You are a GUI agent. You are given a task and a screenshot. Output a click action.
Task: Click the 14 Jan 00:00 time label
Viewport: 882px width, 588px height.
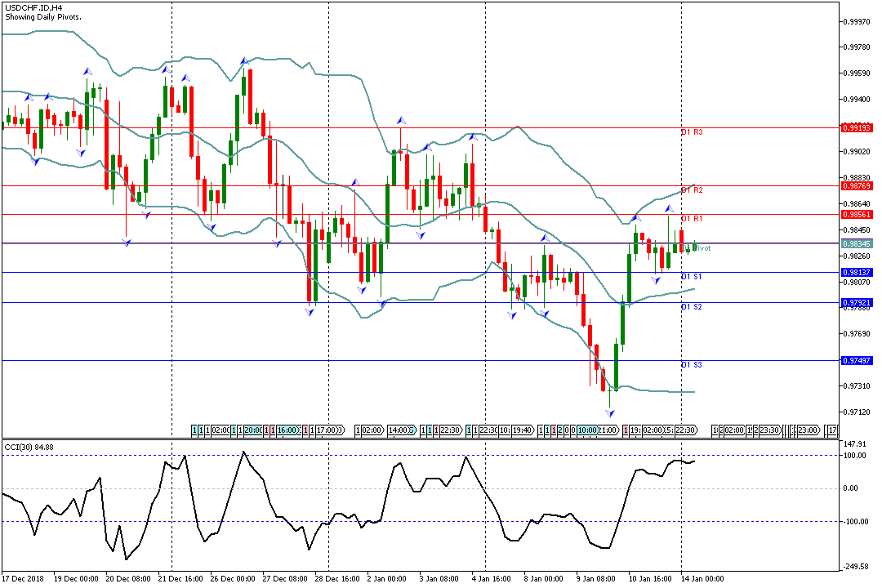(x=702, y=578)
